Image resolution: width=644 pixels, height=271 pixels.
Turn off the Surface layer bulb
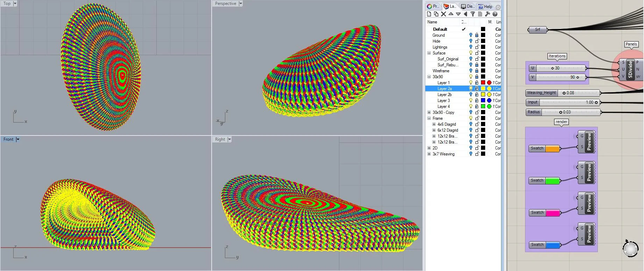tap(471, 53)
